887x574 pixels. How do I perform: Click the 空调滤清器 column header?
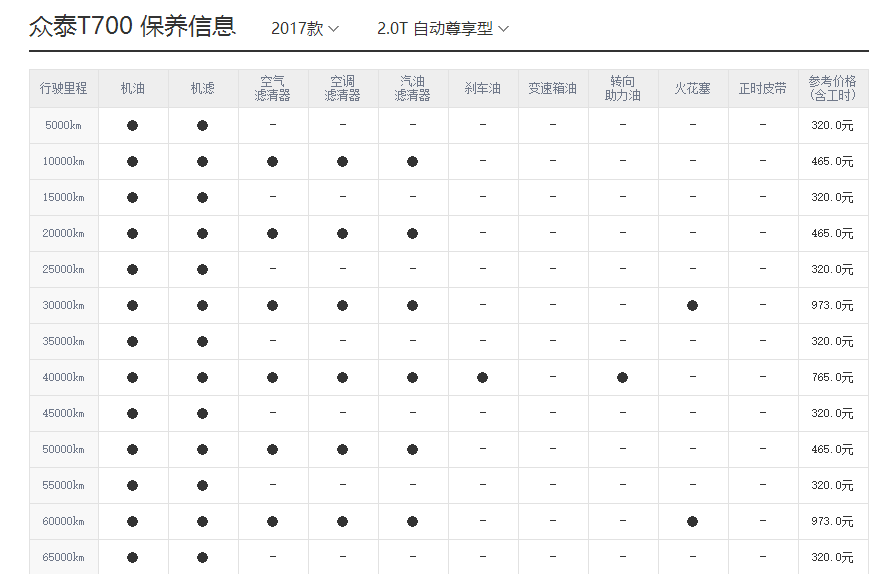tap(342, 88)
